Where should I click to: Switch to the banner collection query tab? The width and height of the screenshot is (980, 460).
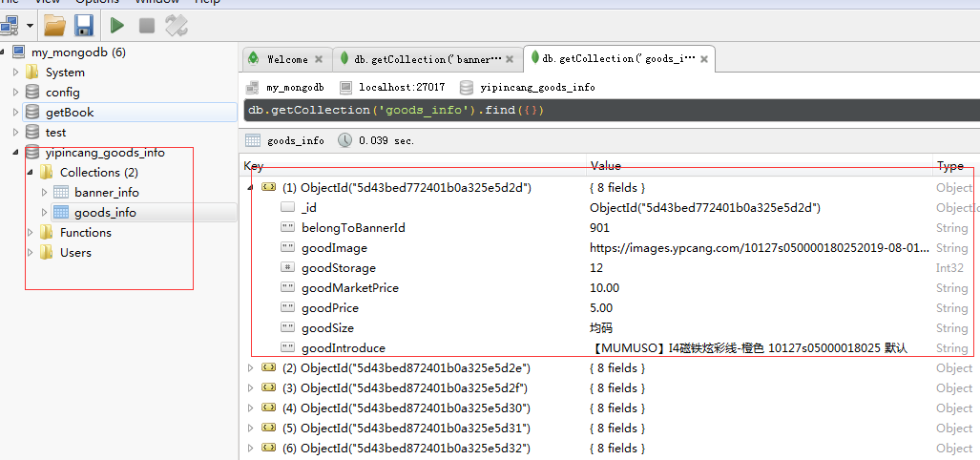428,59
